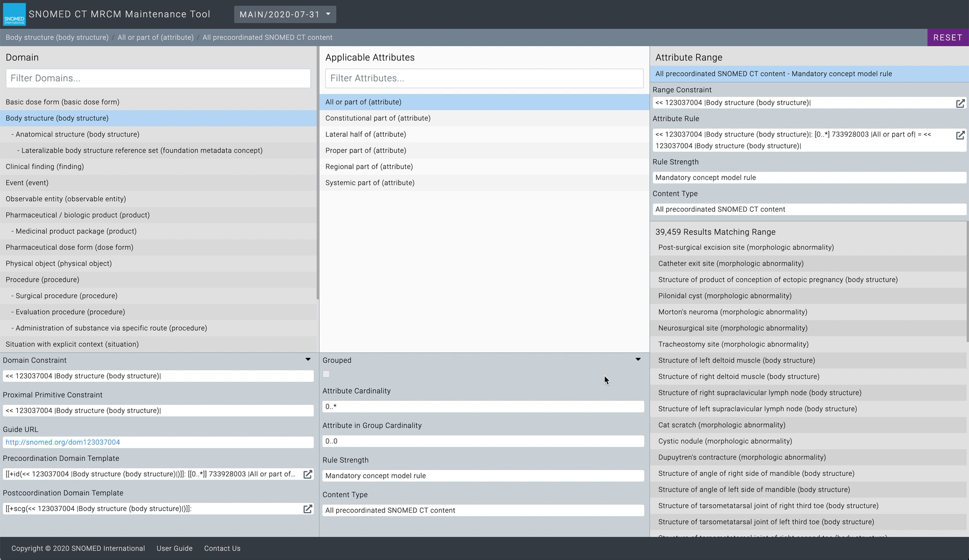Click the attribute Rule Strength field in middle panel

(483, 476)
